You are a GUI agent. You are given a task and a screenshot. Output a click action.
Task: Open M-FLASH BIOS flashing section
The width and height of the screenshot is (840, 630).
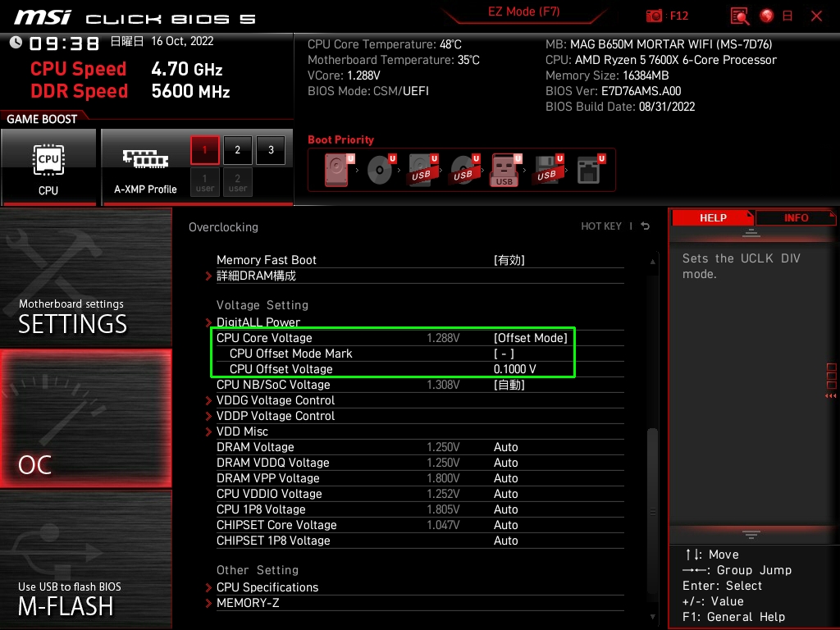point(85,559)
